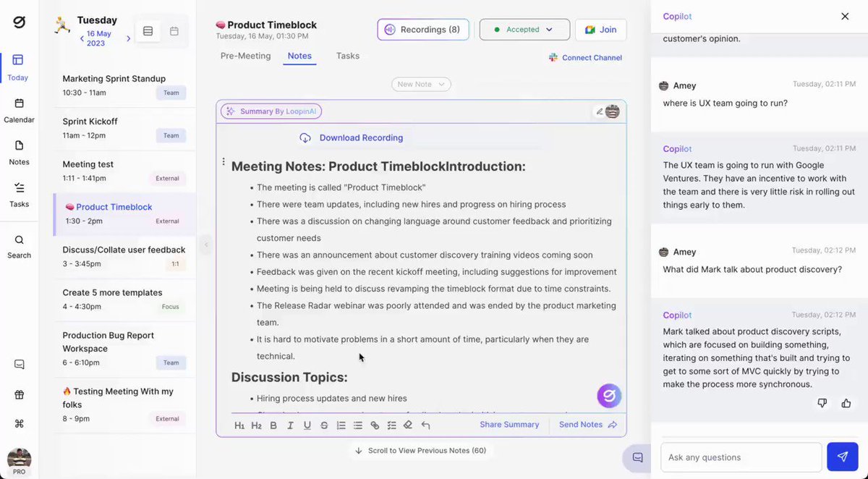Open Testing Meeting With my folks
Viewport: 868px width, 479px height.
tap(124, 405)
